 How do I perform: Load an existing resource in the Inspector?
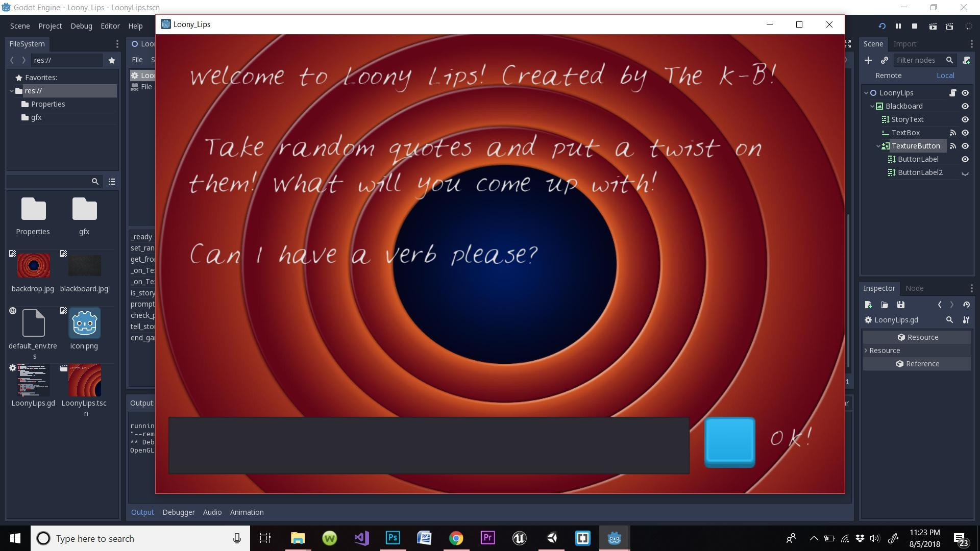(885, 305)
